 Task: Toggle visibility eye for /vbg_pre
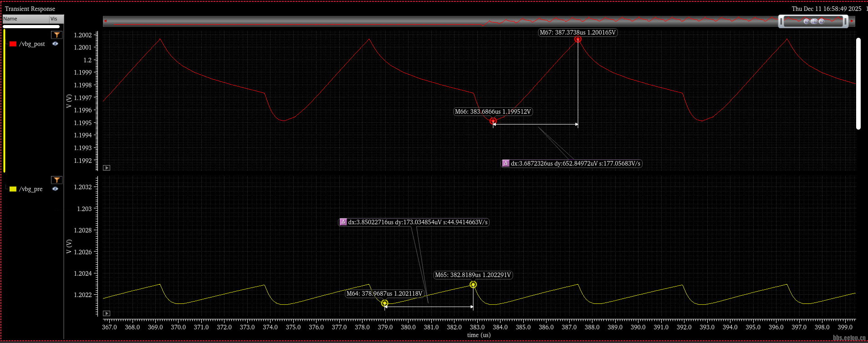(55, 189)
